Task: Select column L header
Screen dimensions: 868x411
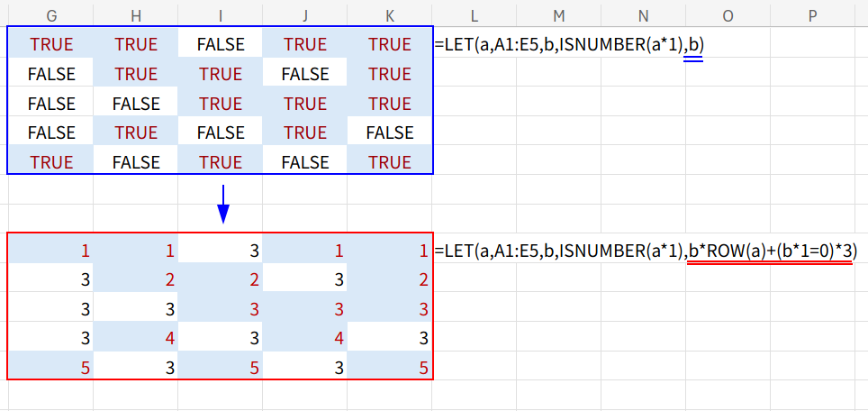Action: point(474,14)
